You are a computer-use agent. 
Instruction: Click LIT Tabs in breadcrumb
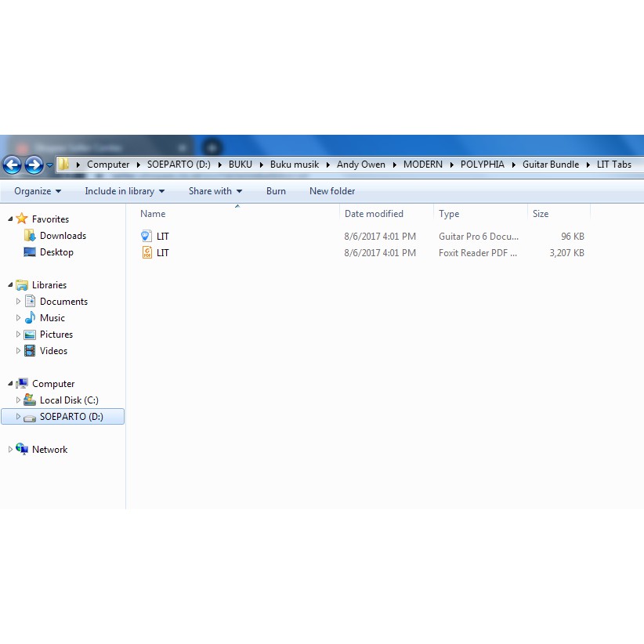pyautogui.click(x=613, y=165)
